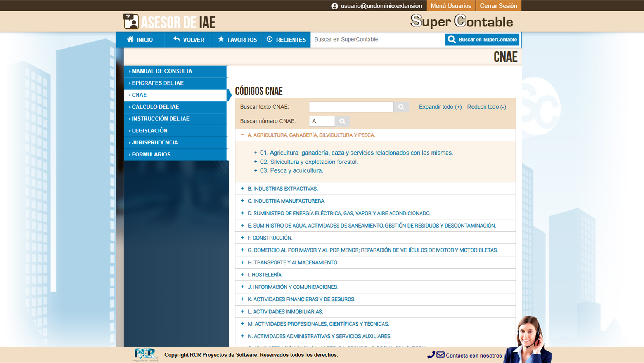Click the envelope icon in the footer
644x363 pixels.
(x=440, y=354)
